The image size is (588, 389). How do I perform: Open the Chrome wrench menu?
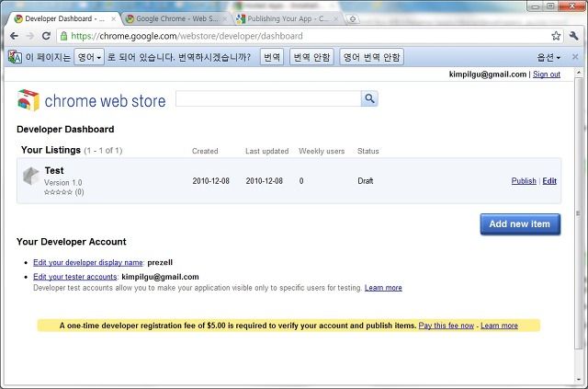[573, 36]
